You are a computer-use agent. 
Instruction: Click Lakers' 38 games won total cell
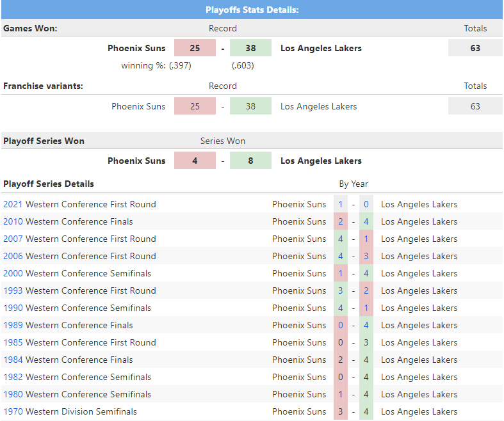250,49
